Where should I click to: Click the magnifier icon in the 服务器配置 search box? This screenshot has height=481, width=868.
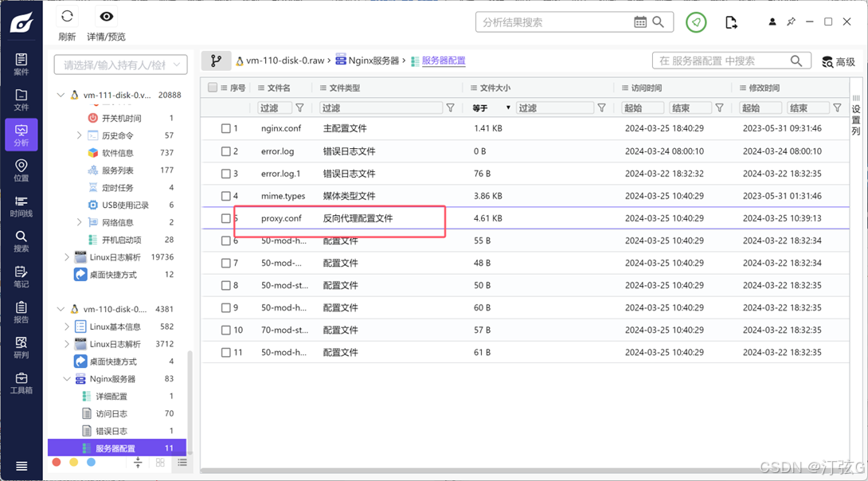click(x=796, y=61)
